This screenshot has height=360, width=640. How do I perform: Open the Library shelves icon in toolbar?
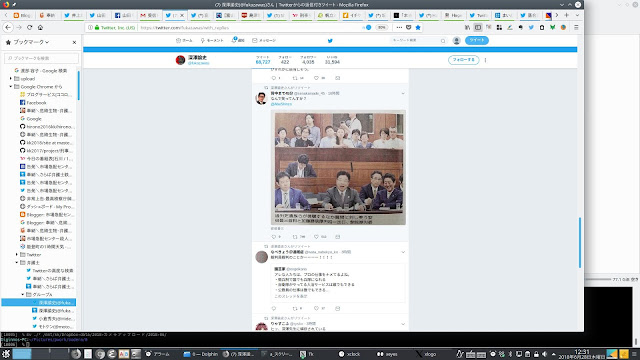[x=467, y=27]
